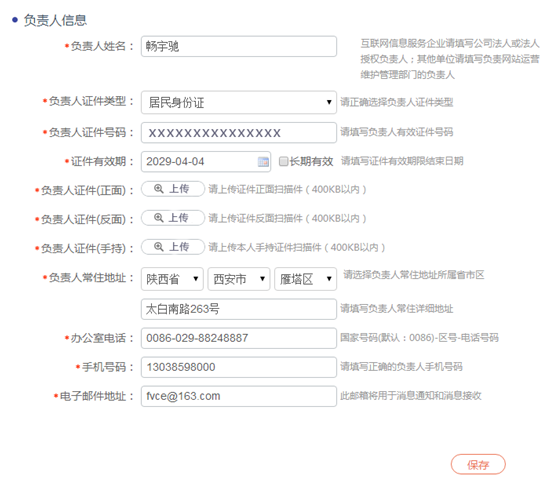This screenshot has width=558, height=485.
Task: Upload the front side ID via 上传 button
Action: pyautogui.click(x=173, y=189)
